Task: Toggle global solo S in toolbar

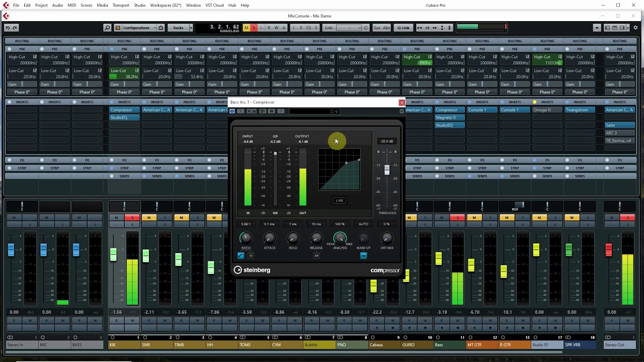Action: [x=254, y=28]
